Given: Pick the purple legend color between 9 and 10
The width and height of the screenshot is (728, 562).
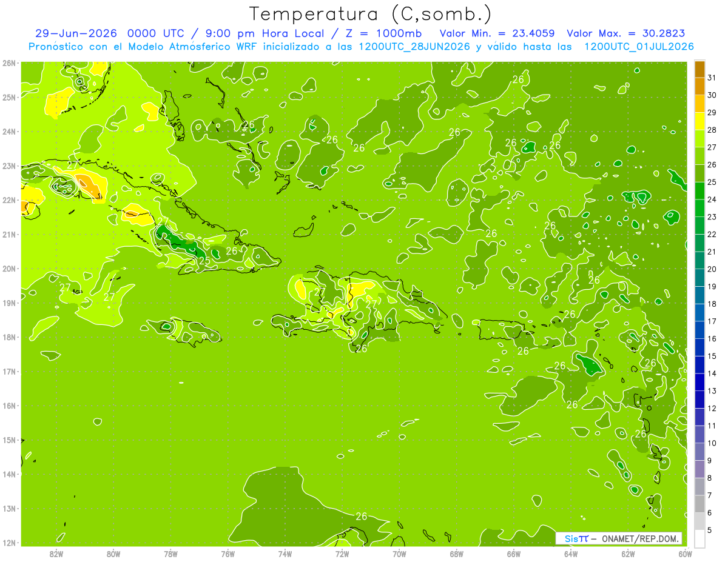Looking at the screenshot, I should click(699, 452).
